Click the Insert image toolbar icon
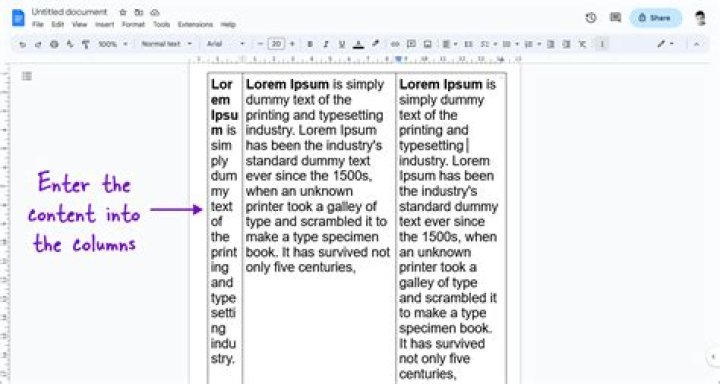The height and width of the screenshot is (384, 720). [428, 44]
